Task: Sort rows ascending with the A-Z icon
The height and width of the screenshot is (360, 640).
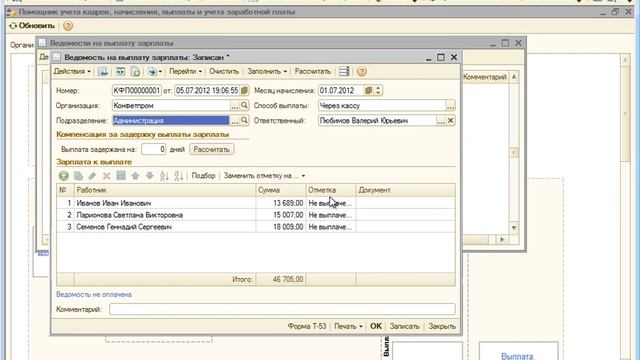Action: [164, 176]
